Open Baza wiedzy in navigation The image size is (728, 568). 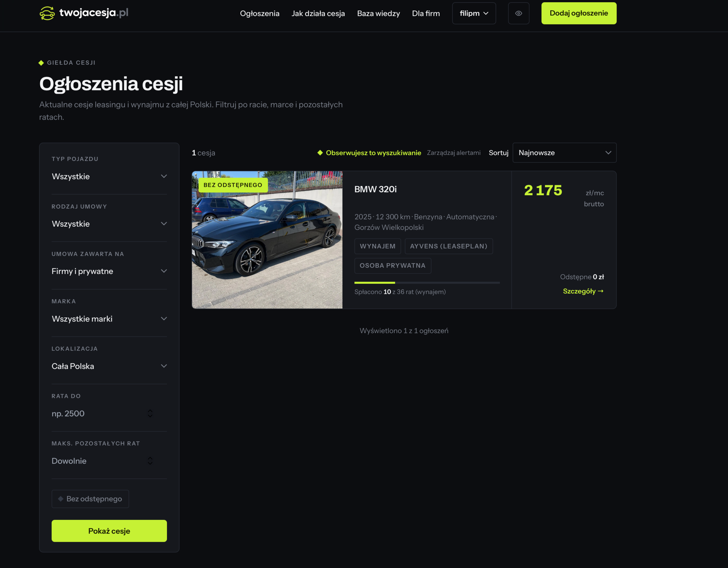pos(378,13)
